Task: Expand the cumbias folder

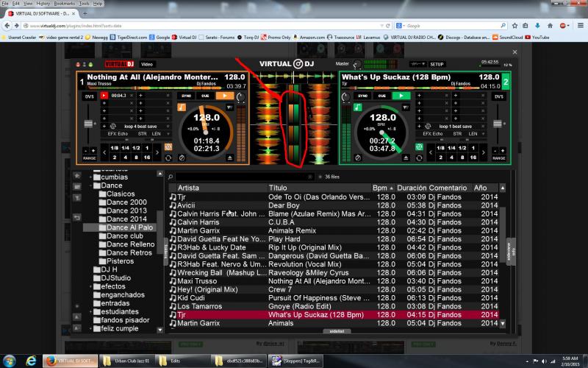Action: (90, 177)
